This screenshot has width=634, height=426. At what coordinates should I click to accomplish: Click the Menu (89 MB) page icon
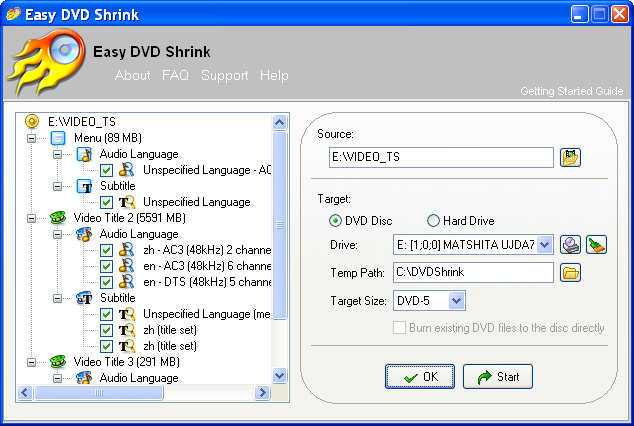(x=58, y=138)
